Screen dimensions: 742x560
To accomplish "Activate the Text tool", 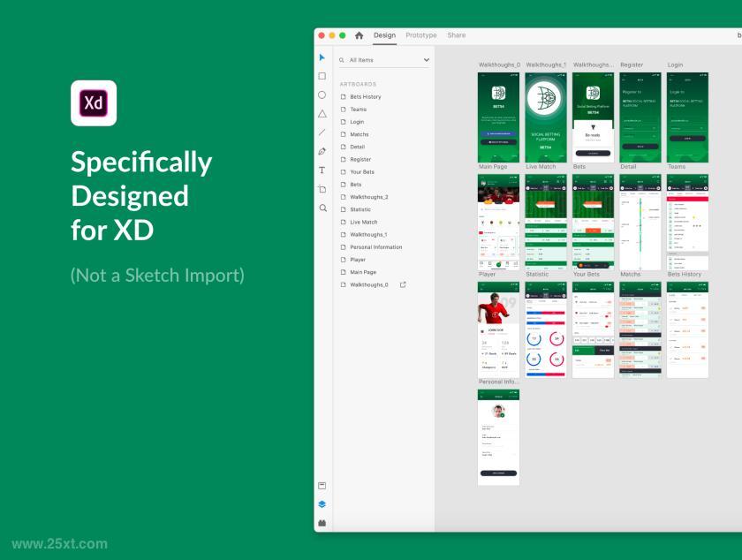I will pyautogui.click(x=322, y=170).
